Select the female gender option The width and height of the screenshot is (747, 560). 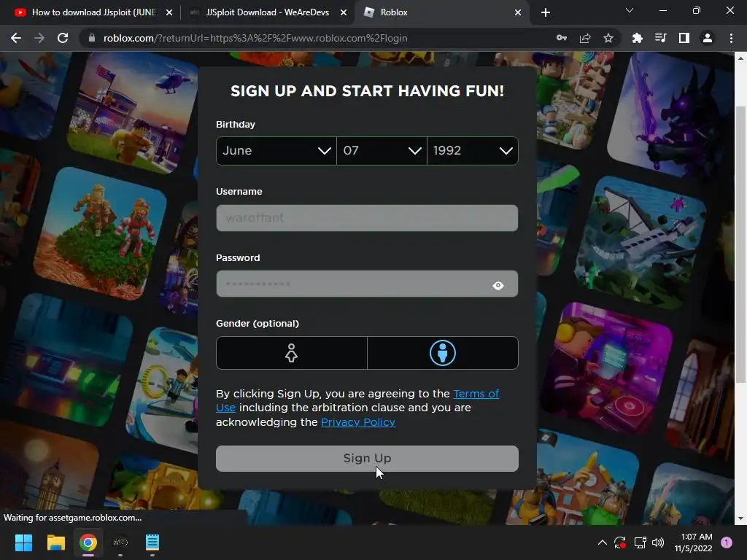292,353
